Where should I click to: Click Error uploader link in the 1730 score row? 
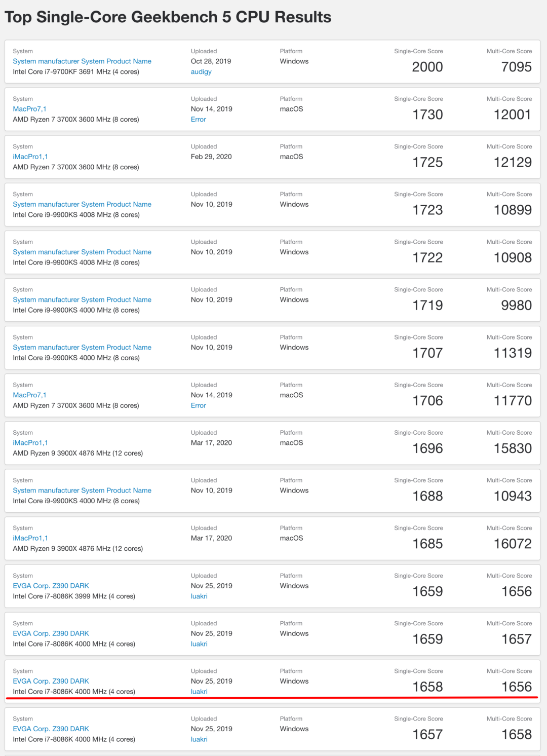click(x=199, y=120)
